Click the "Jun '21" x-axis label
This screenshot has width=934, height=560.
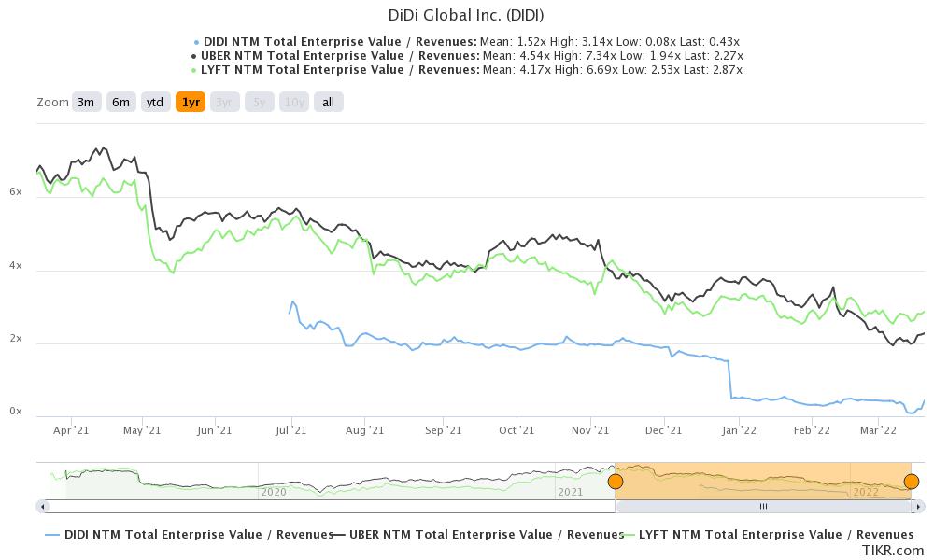[215, 430]
